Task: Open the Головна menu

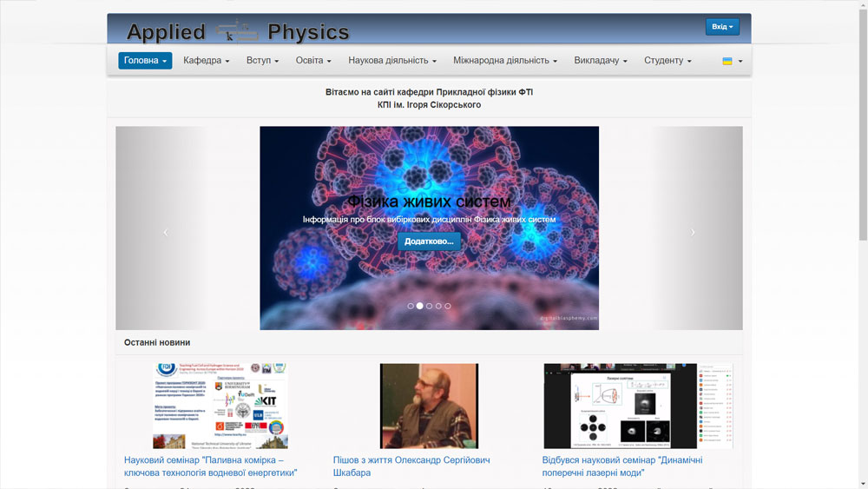Action: (145, 60)
